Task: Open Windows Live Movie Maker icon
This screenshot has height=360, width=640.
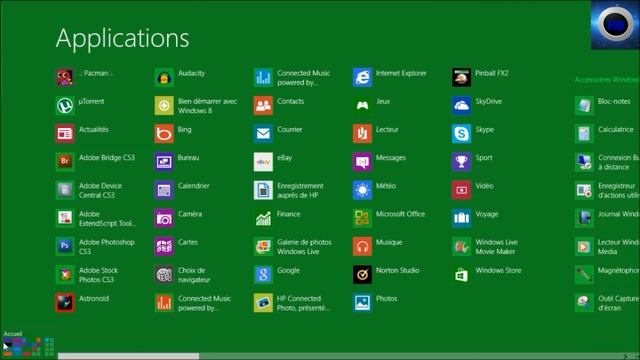Action: 462,246
